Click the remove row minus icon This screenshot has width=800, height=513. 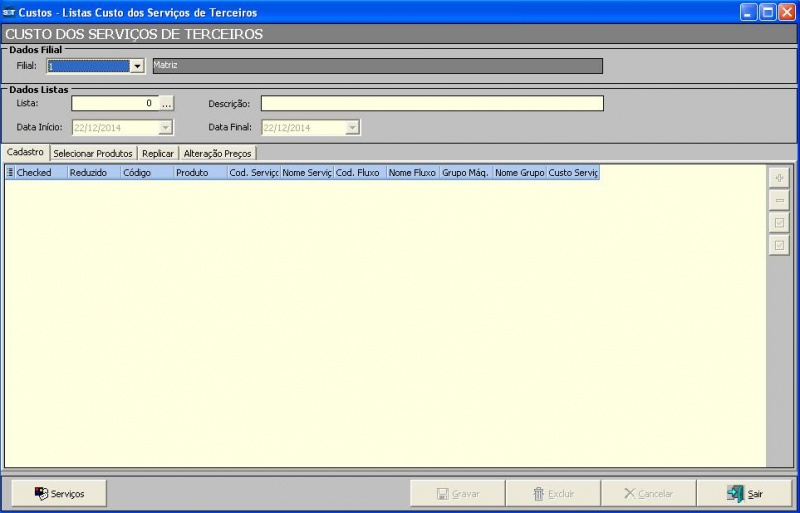coord(779,200)
